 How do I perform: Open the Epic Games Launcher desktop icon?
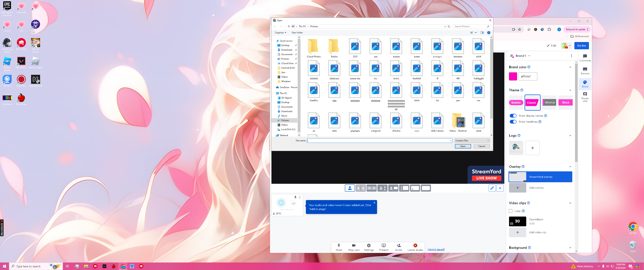click(7, 9)
